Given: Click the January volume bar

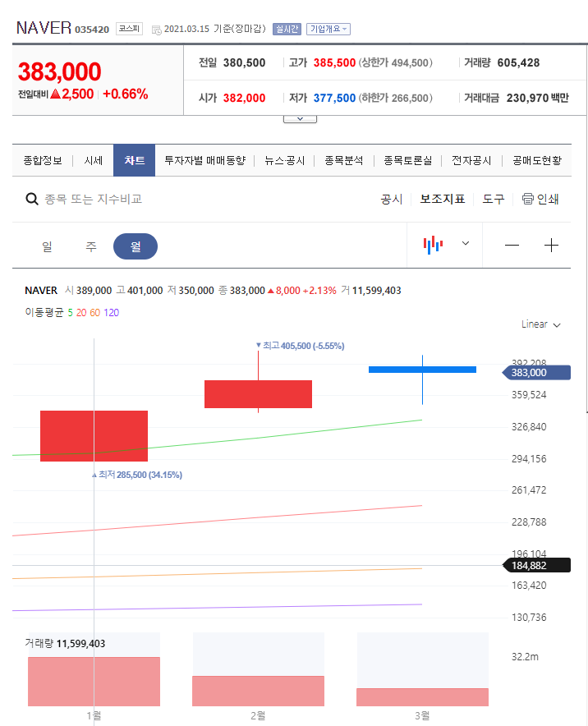Looking at the screenshot, I should pos(94,682).
